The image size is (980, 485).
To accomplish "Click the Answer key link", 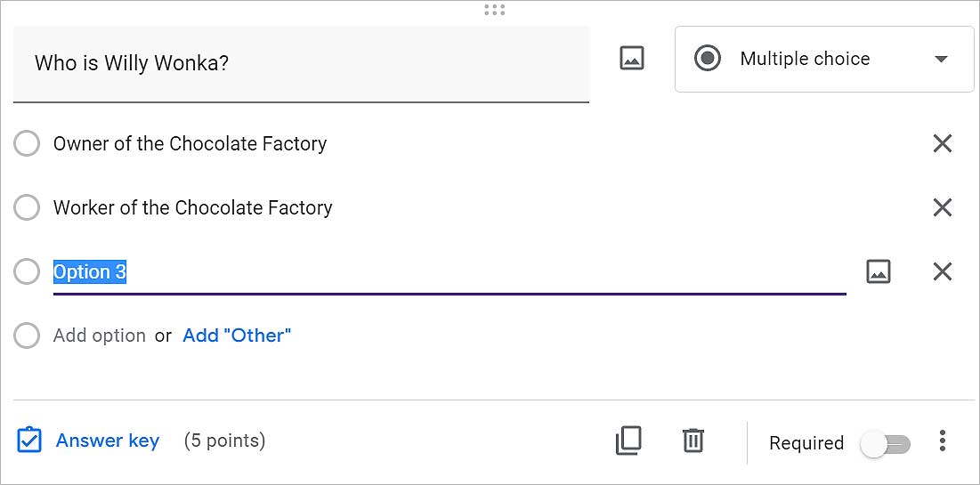I will 108,441.
